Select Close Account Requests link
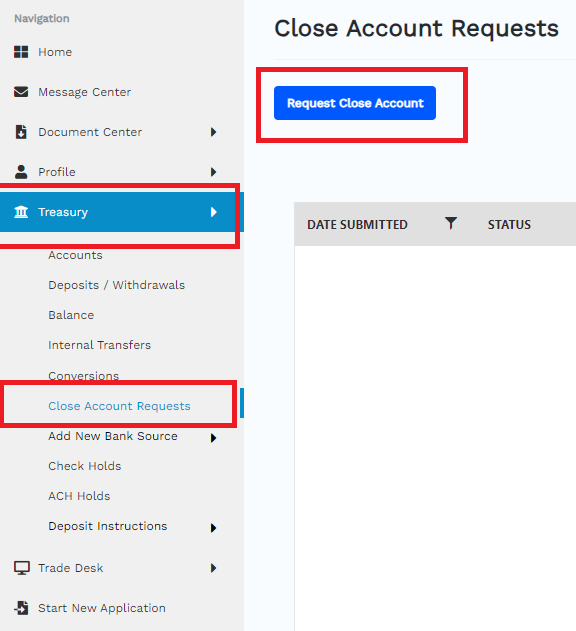Viewport: 576px width, 631px height. pyautogui.click(x=119, y=406)
